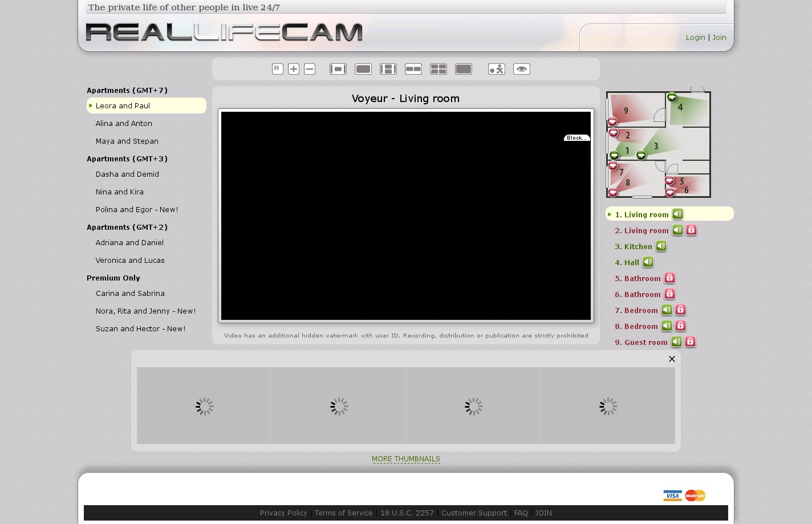The height and width of the screenshot is (524, 812).
Task: Click the Login link
Action: coord(696,37)
